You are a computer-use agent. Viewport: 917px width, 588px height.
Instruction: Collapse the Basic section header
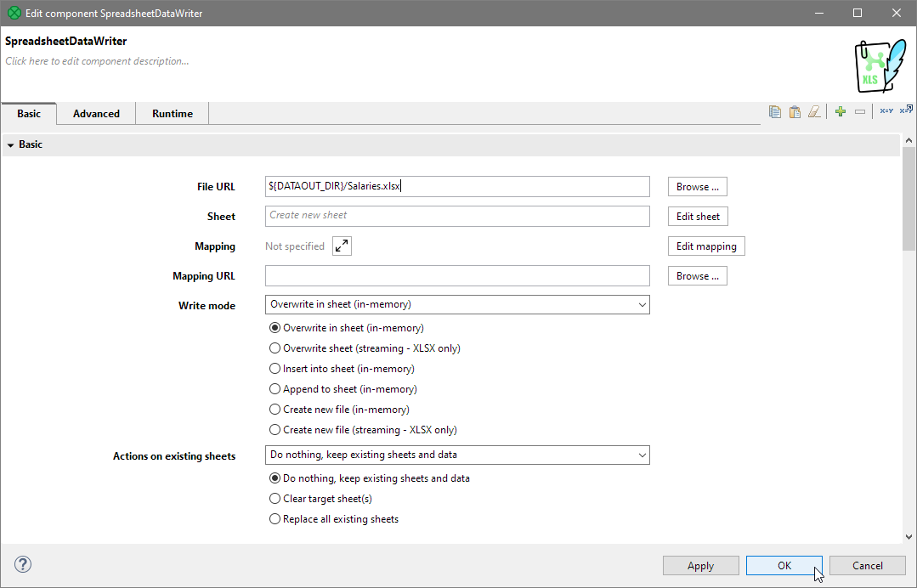coord(11,145)
